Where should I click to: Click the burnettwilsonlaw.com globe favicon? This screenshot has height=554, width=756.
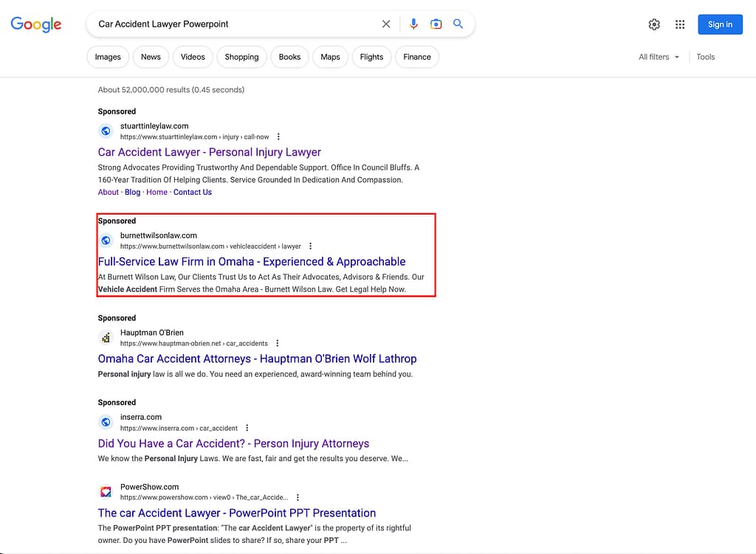pyautogui.click(x=106, y=240)
